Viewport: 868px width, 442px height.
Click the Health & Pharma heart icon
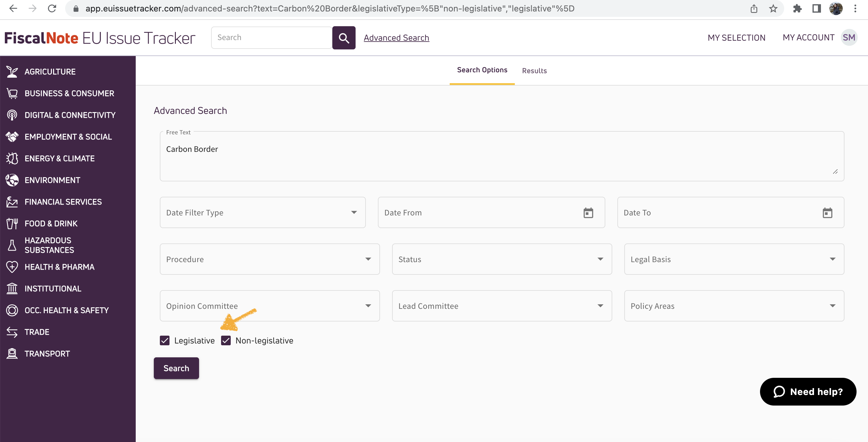(x=12, y=267)
